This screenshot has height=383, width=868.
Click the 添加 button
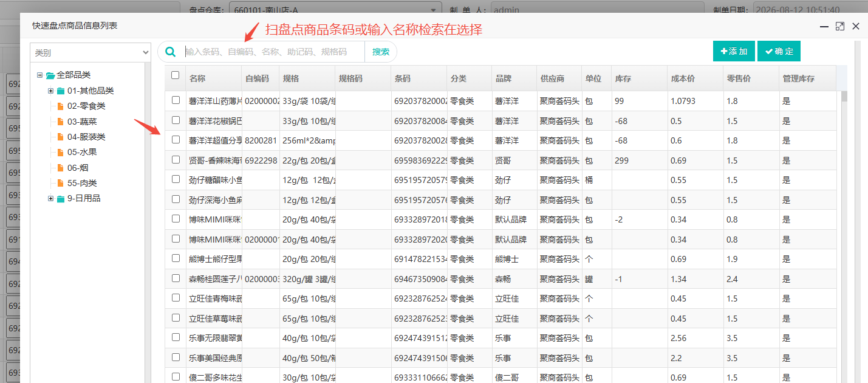(x=734, y=51)
